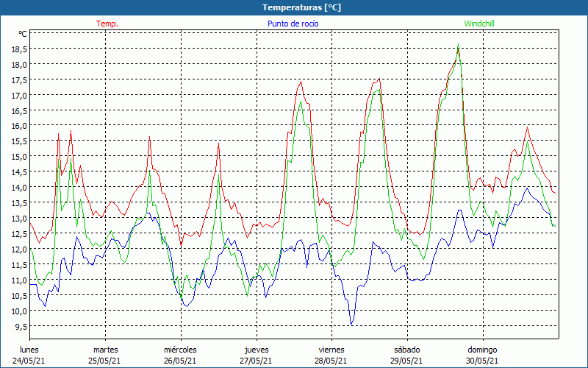588x368 pixels.
Task: Click the Temperaturas [°C] chart title
Action: tap(301, 7)
